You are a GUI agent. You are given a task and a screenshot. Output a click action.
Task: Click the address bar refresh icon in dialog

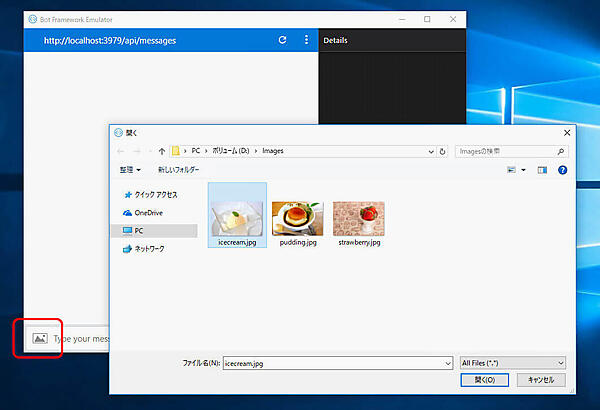click(x=442, y=151)
